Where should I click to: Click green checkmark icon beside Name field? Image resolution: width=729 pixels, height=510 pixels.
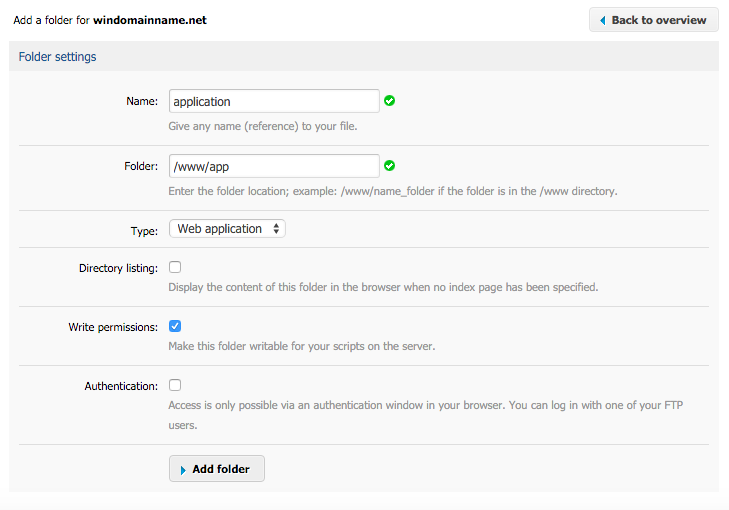(x=390, y=100)
